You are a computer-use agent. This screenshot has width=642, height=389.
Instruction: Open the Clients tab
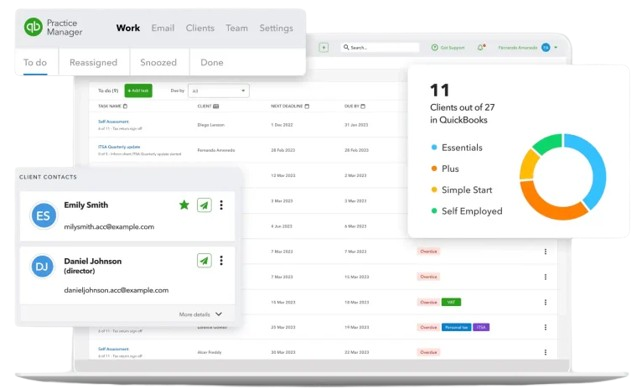[x=200, y=28]
